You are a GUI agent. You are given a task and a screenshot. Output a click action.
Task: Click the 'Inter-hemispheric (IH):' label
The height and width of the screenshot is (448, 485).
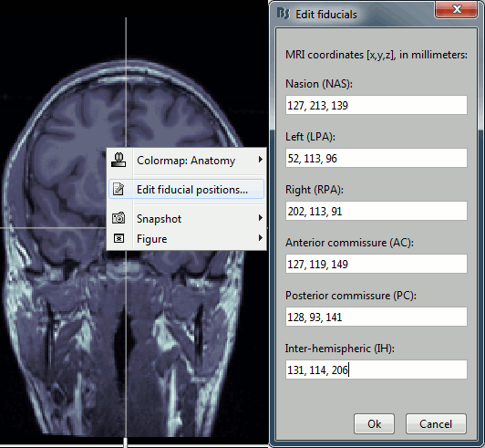340,349
